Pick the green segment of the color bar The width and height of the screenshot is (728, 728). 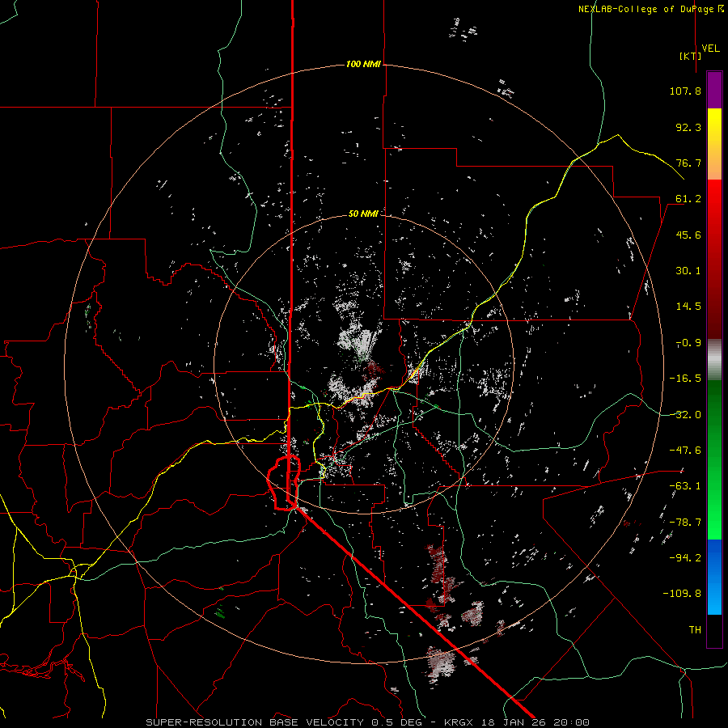click(x=714, y=459)
